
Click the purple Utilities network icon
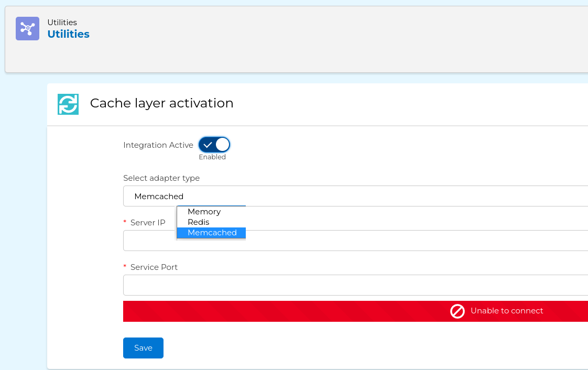pos(27,28)
